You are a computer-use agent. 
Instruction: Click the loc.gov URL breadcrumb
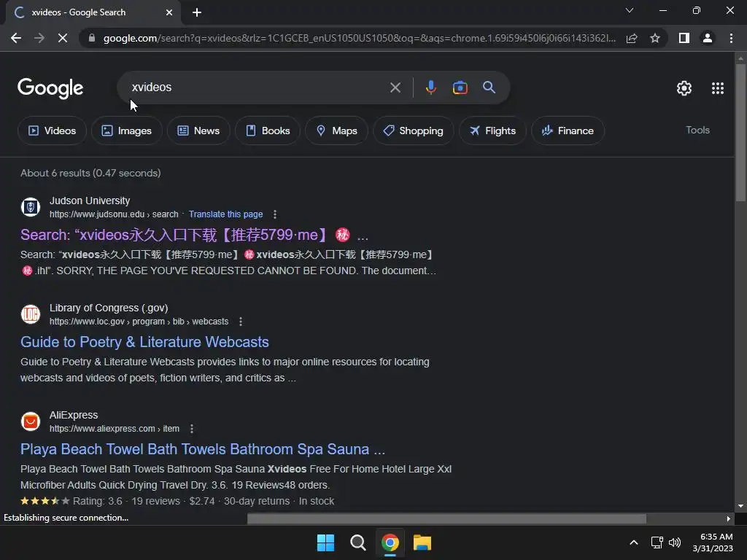click(x=139, y=322)
